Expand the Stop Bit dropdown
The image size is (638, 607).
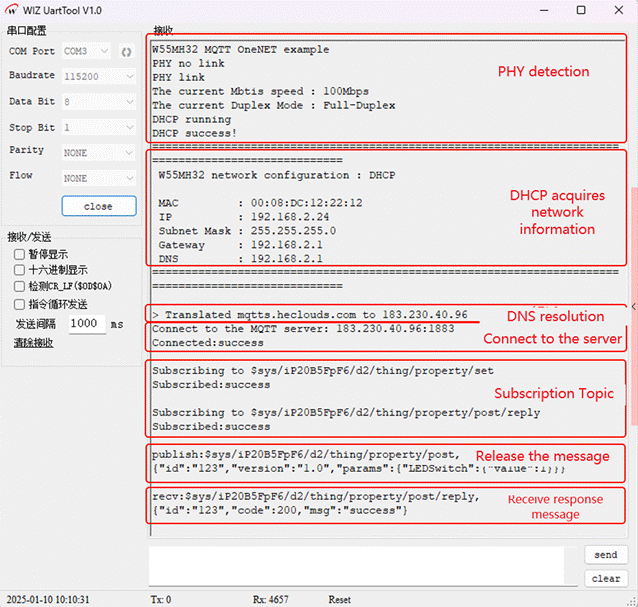(x=99, y=127)
